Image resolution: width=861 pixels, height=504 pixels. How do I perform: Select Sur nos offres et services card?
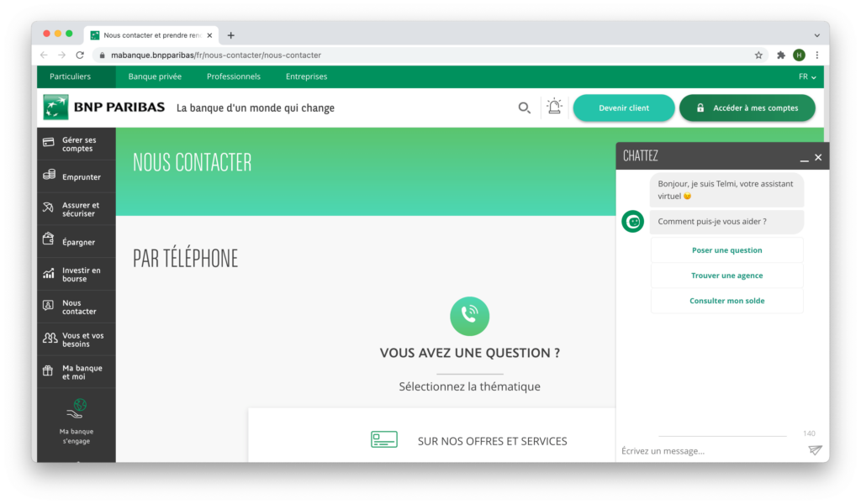point(469,440)
